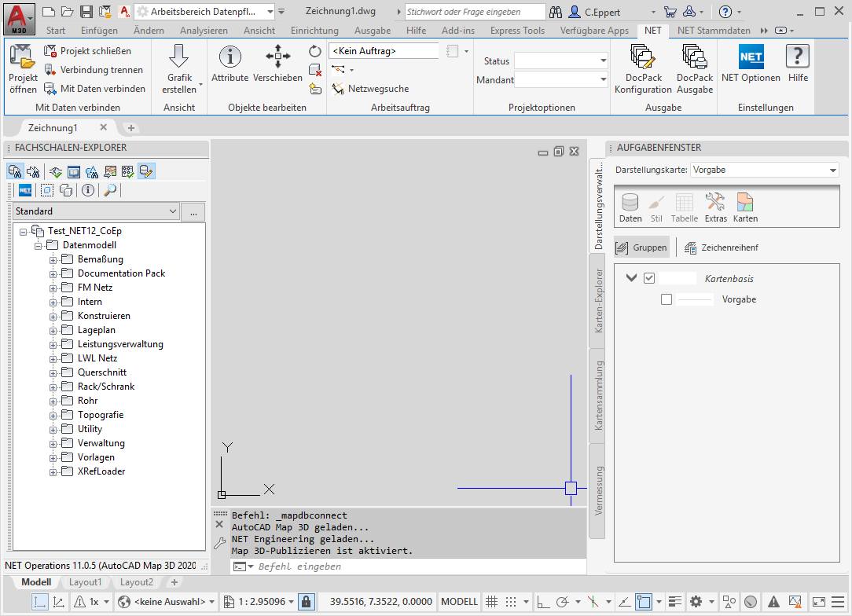852x616 pixels.
Task: Switch to the Layout2 tab
Action: pos(137,582)
